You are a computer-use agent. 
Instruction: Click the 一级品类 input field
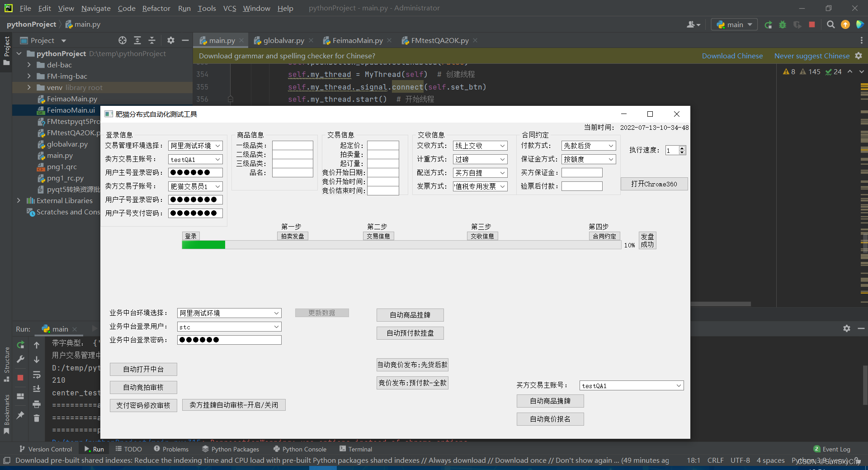tap(292, 145)
